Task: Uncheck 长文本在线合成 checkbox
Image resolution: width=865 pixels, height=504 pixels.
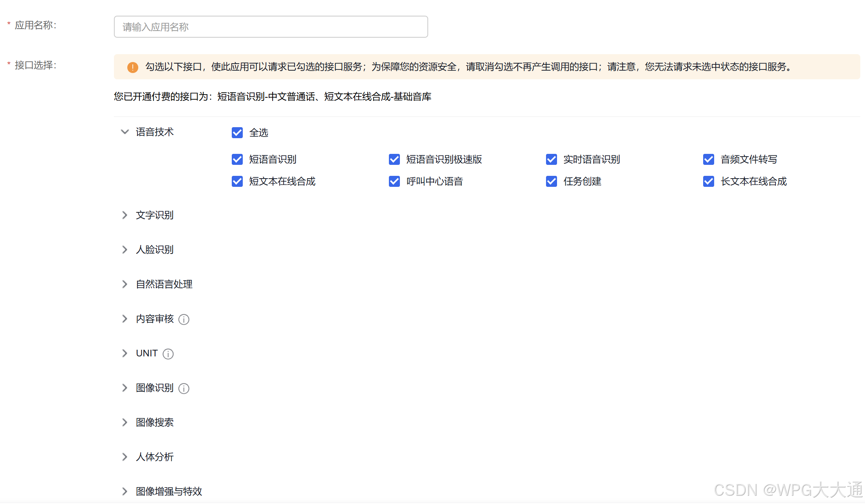Action: pos(709,181)
